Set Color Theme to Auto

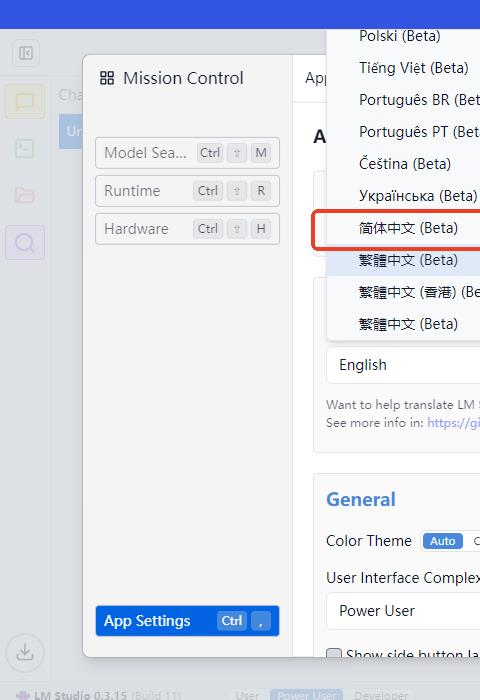(x=442, y=541)
